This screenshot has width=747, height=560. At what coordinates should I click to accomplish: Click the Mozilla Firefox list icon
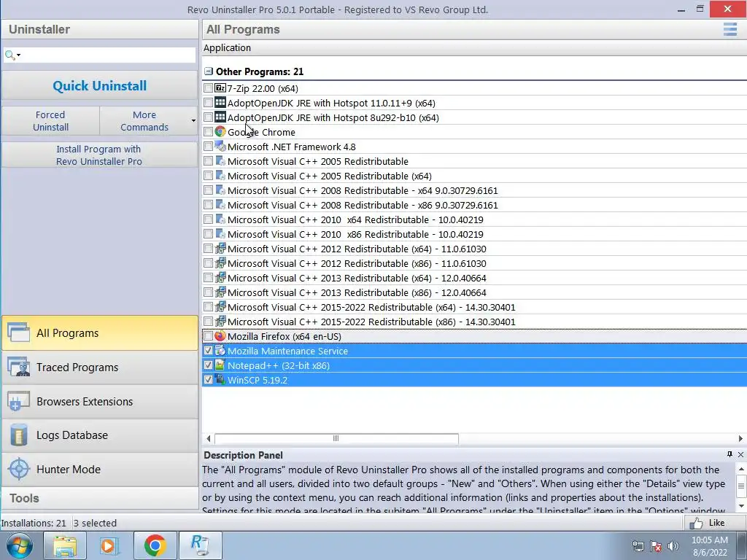coord(220,336)
